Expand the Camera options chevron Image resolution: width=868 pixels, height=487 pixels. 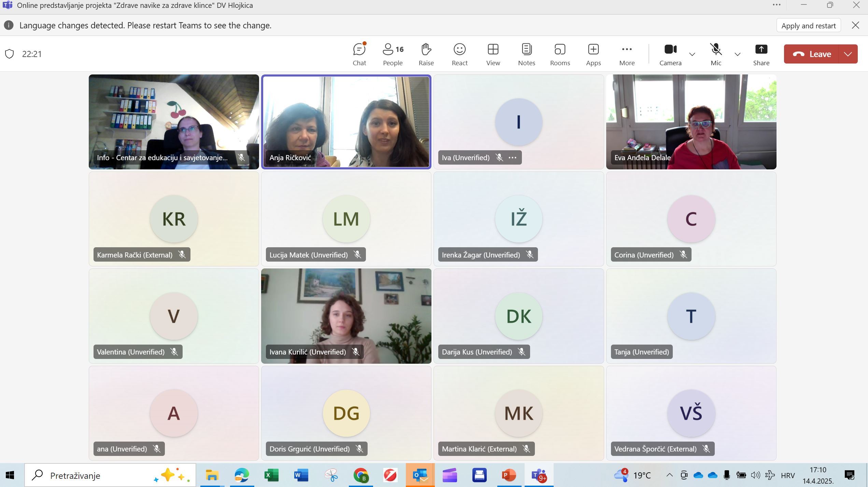point(692,54)
